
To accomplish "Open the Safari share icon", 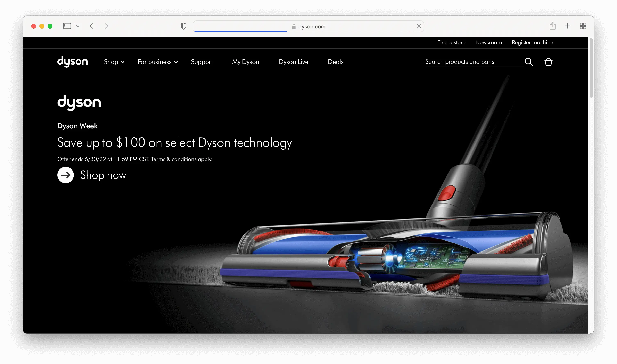I will point(552,26).
